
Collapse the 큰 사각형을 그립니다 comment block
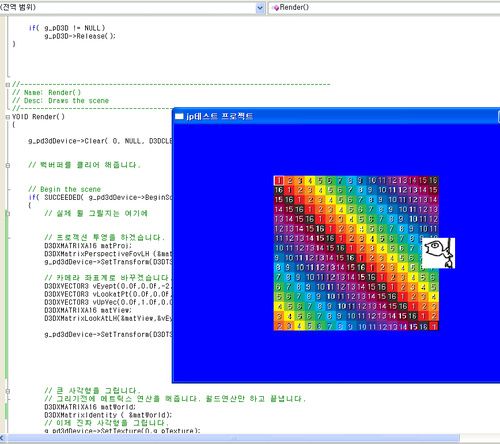tap(8, 391)
